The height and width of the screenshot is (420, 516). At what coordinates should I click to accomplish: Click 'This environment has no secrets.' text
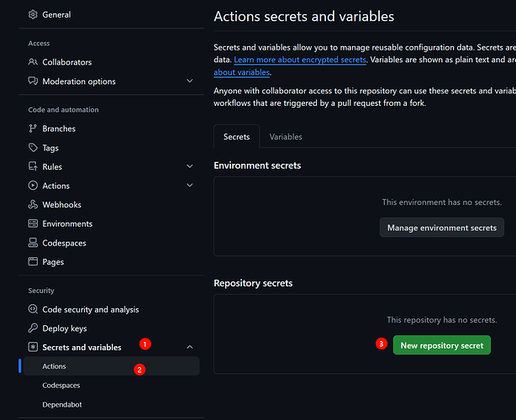(x=442, y=202)
